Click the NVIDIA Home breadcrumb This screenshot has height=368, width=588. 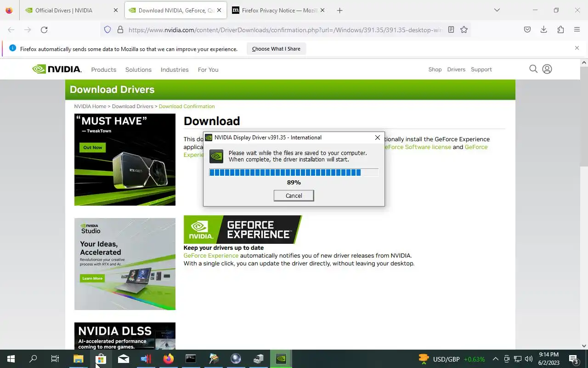coord(90,106)
